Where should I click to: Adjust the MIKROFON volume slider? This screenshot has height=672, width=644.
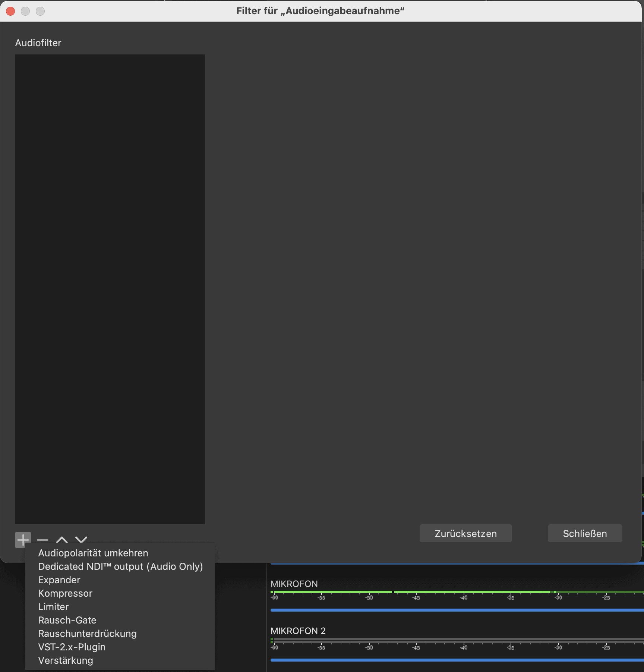pyautogui.click(x=457, y=610)
